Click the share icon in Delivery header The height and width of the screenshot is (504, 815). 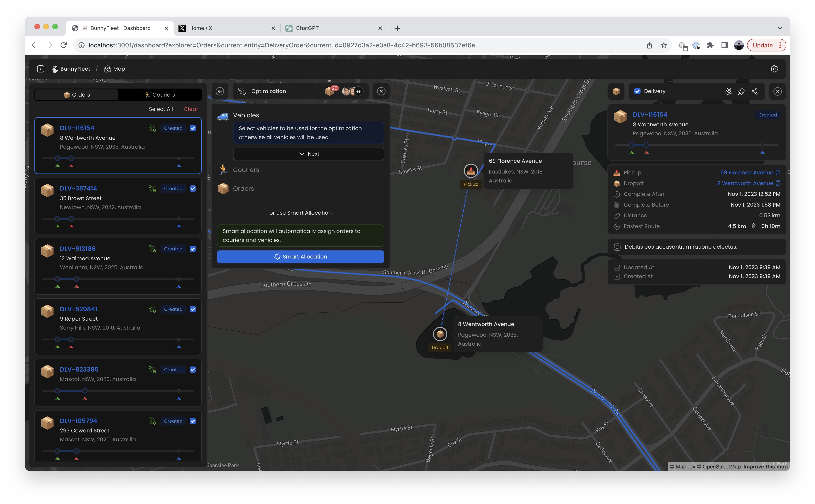[x=755, y=91]
